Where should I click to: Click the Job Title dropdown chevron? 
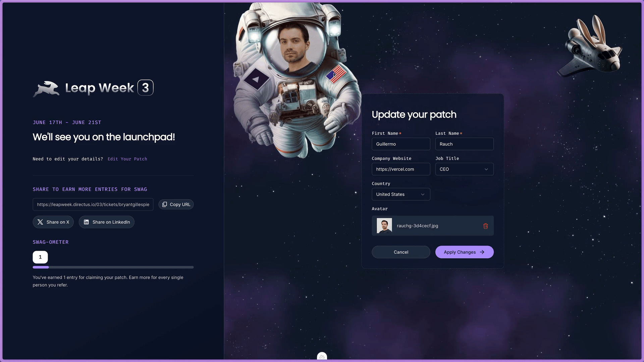point(486,169)
